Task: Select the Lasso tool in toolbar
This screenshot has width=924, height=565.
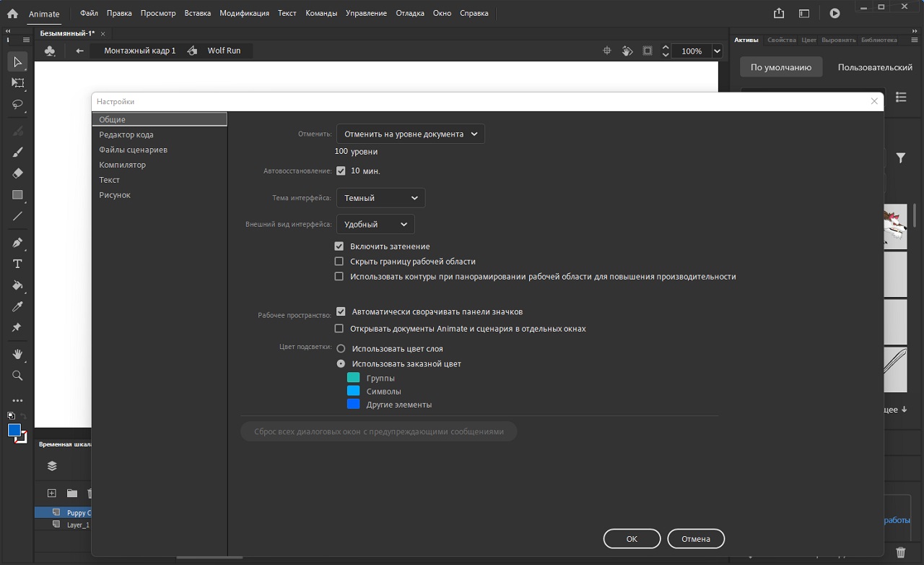Action: pos(18,104)
